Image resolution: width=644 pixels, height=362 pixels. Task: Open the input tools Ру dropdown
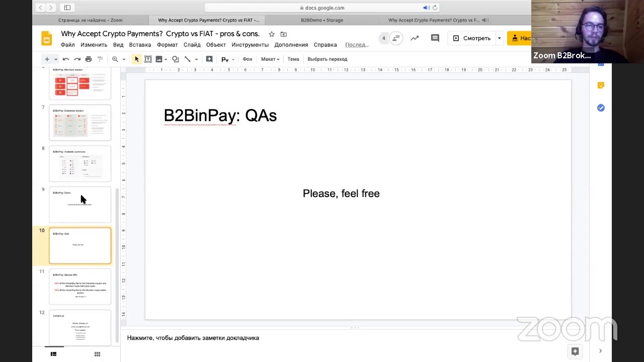coord(228,59)
